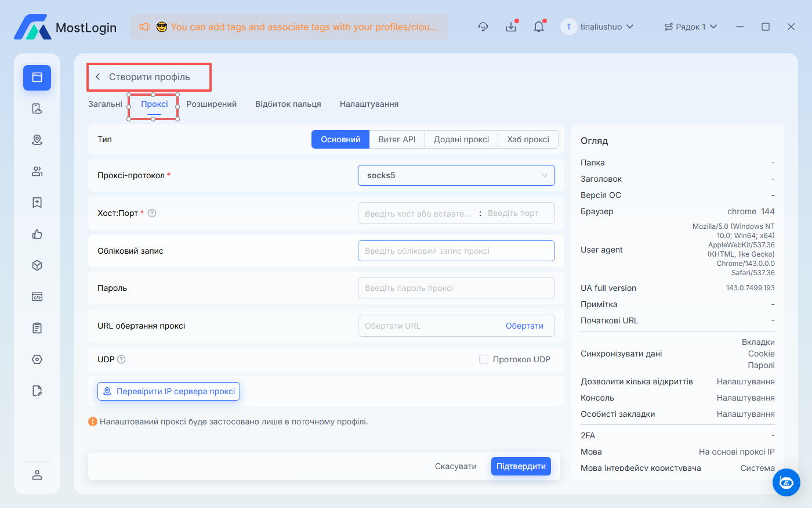Click the Підтвердити button

(x=521, y=466)
